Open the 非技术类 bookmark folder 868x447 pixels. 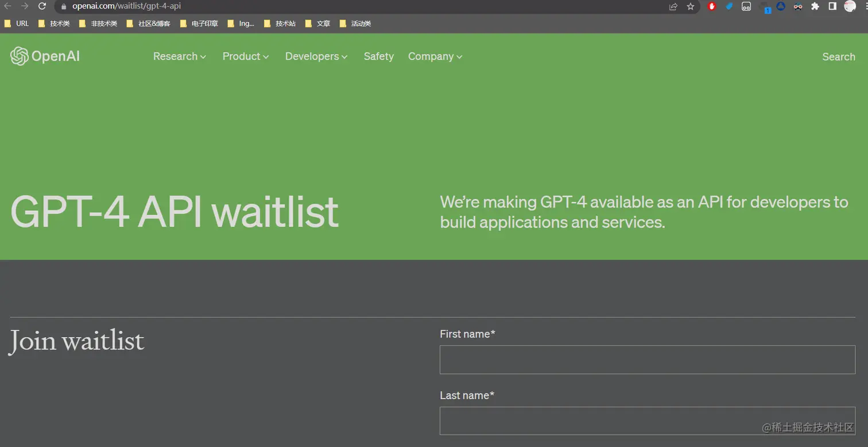coord(98,24)
